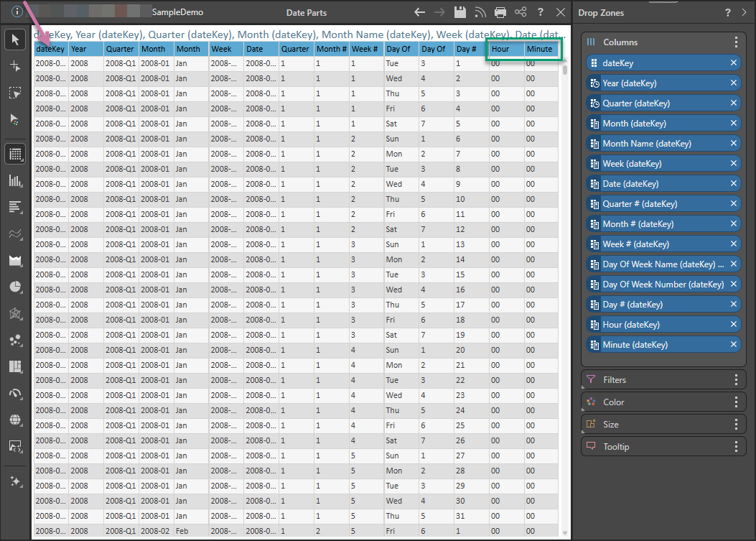Choose the grid table visualization
Screen dimensions: 756x541
14,153
